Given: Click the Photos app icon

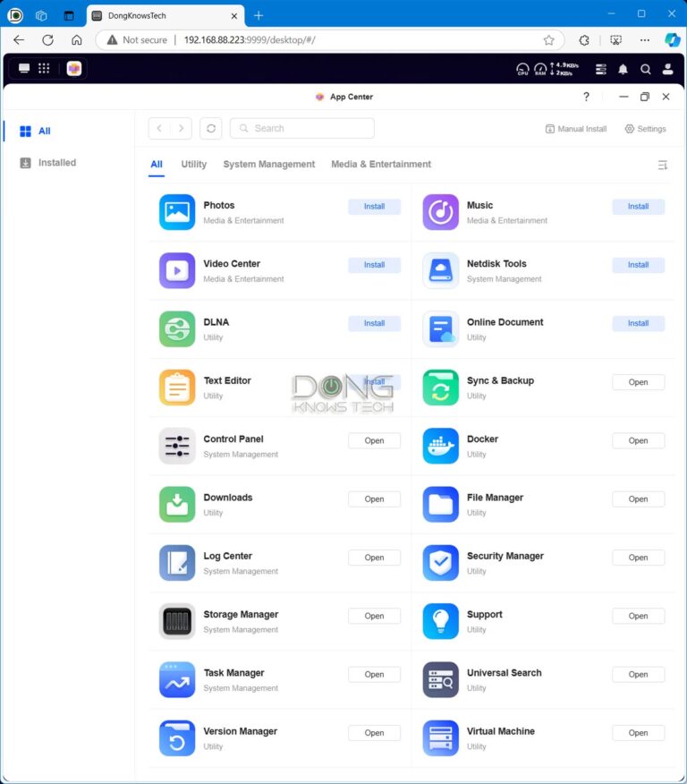Looking at the screenshot, I should 177,212.
